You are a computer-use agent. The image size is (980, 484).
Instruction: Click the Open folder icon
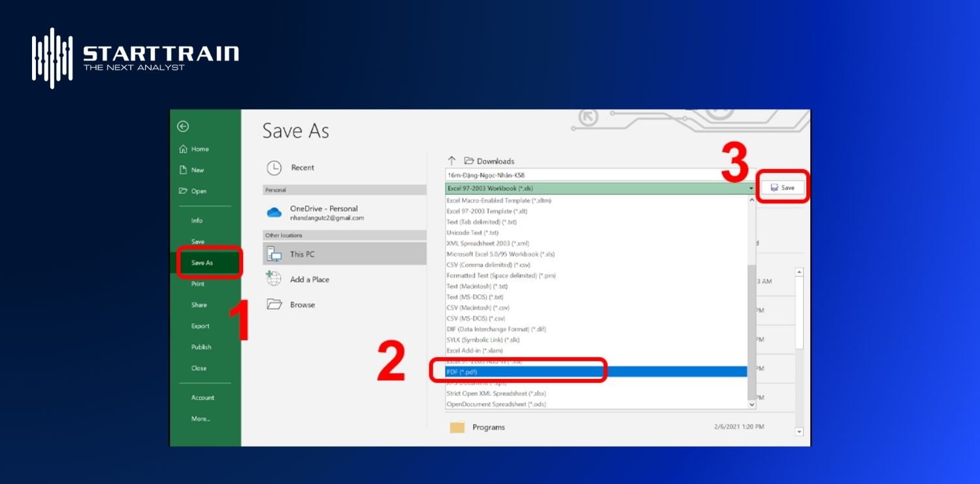(183, 191)
